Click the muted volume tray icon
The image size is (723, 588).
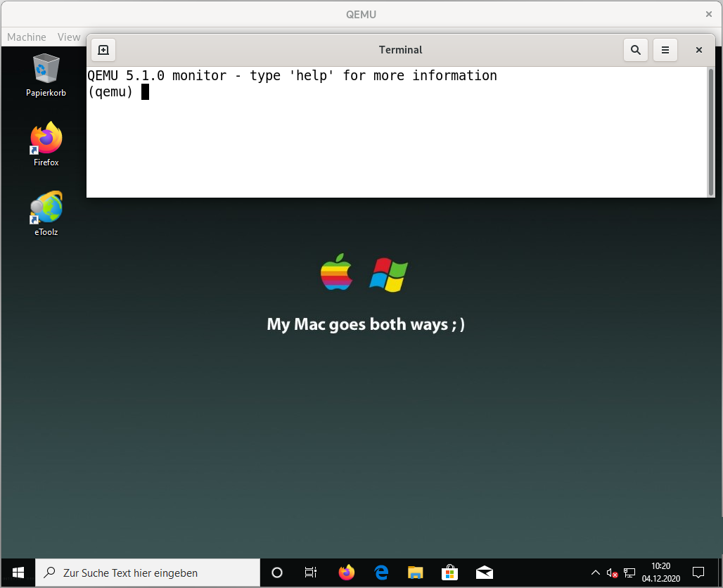613,573
